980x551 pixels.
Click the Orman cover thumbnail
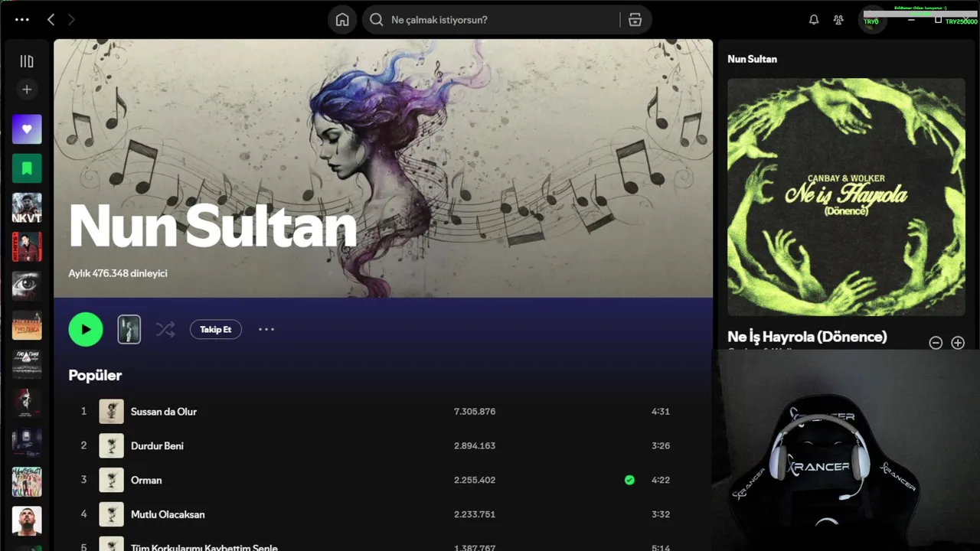pos(111,480)
